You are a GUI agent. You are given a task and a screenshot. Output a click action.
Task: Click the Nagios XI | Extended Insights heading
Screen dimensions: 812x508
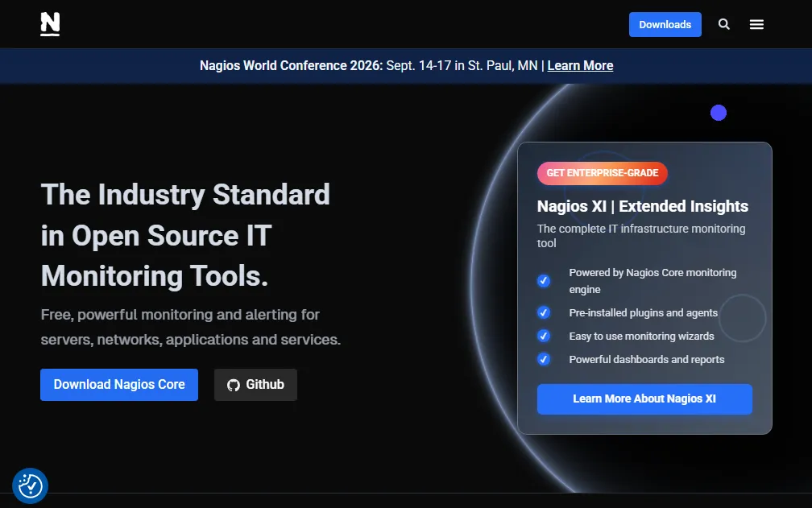pyautogui.click(x=642, y=206)
